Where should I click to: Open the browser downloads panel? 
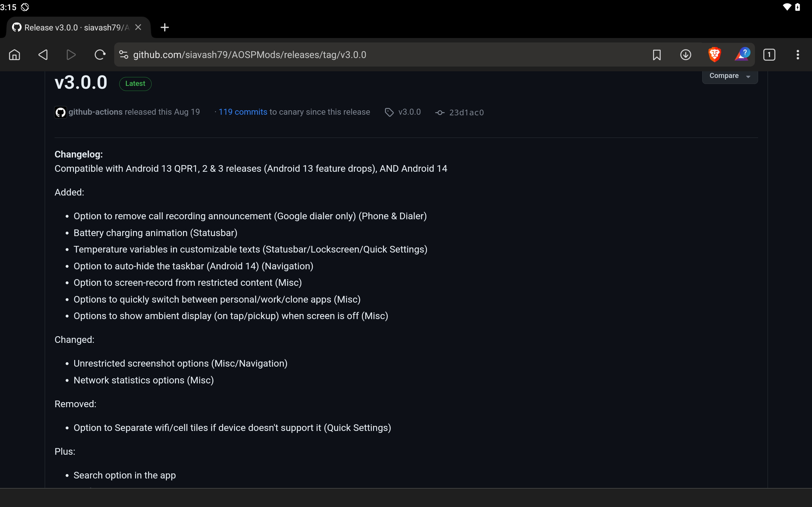tap(685, 54)
